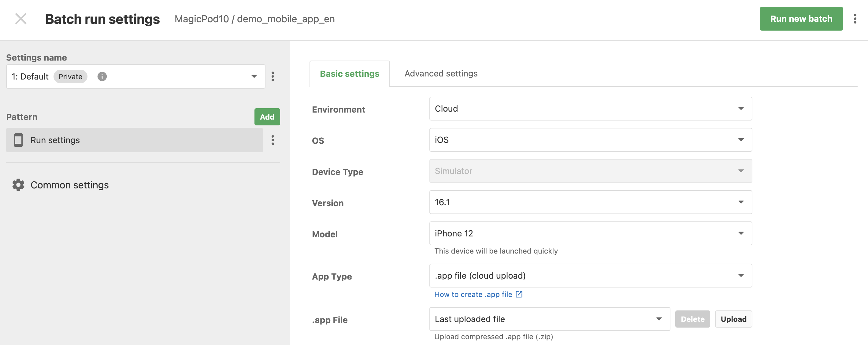The width and height of the screenshot is (868, 345).
Task: Click the Common settings gear icon
Action: pyautogui.click(x=18, y=185)
